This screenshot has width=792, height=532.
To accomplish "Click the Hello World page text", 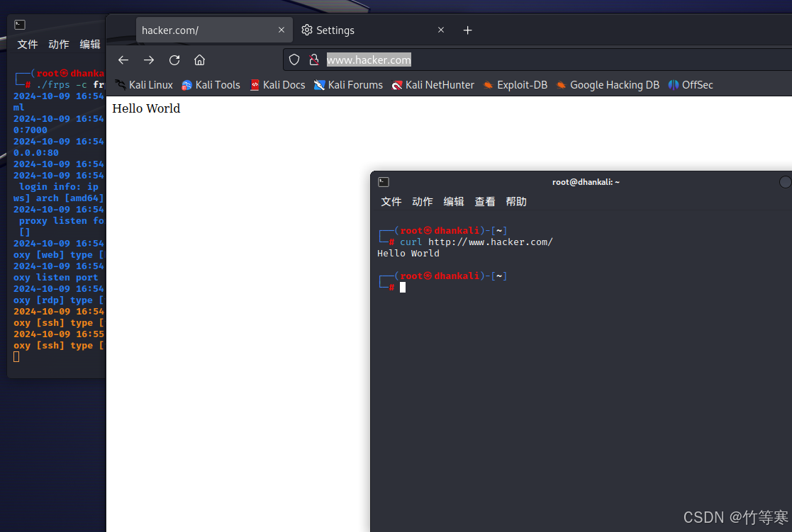I will [146, 108].
